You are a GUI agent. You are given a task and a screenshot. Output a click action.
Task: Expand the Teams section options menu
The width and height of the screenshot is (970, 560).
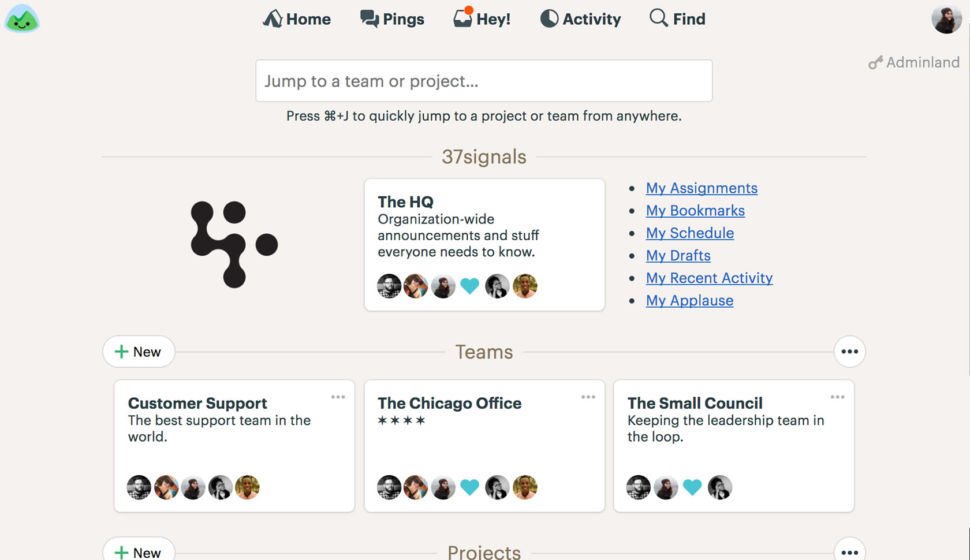pyautogui.click(x=849, y=352)
